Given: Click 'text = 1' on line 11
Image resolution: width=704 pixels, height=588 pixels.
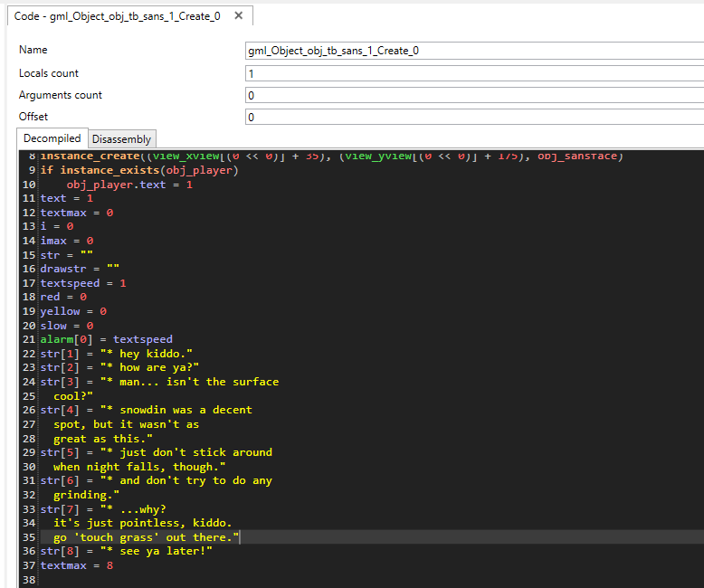Looking at the screenshot, I should [x=66, y=198].
